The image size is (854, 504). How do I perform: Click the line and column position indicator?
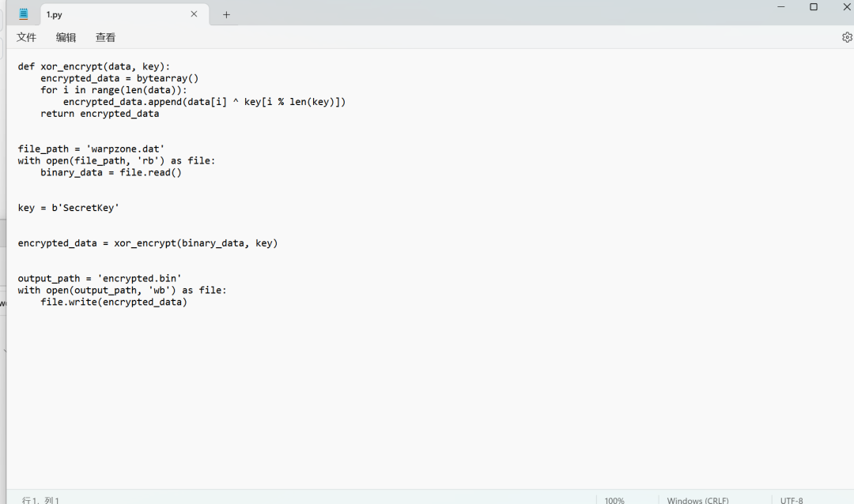click(x=41, y=500)
